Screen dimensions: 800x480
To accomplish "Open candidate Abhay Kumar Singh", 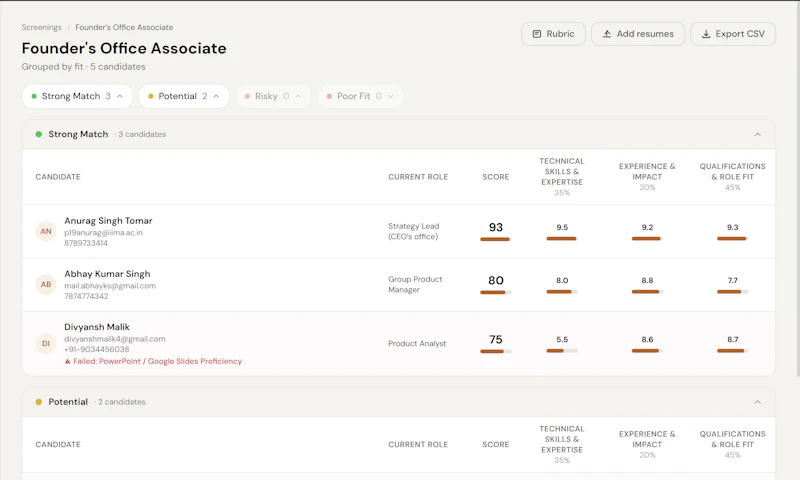I will (107, 273).
